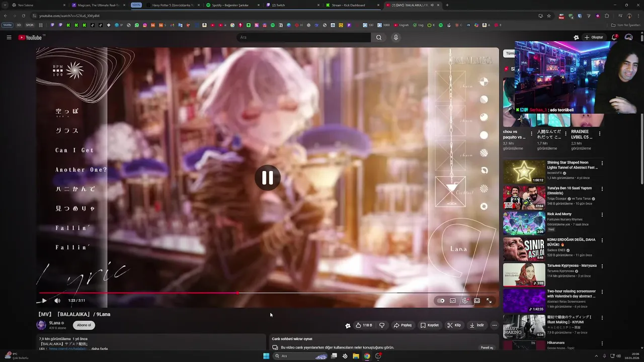Open the three-dot more actions menu

494,325
